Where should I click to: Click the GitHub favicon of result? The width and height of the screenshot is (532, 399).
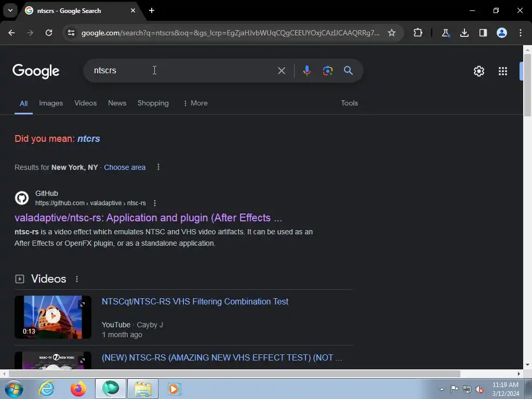pyautogui.click(x=22, y=198)
